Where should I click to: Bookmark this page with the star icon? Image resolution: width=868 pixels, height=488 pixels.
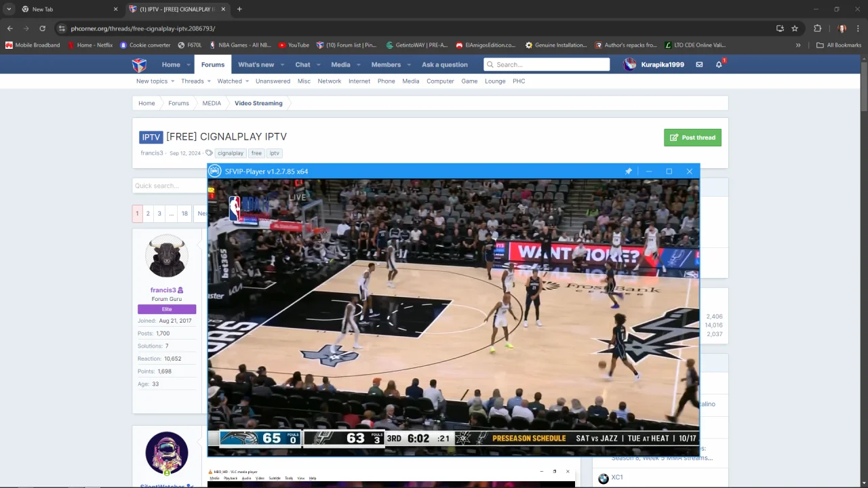tap(795, 28)
